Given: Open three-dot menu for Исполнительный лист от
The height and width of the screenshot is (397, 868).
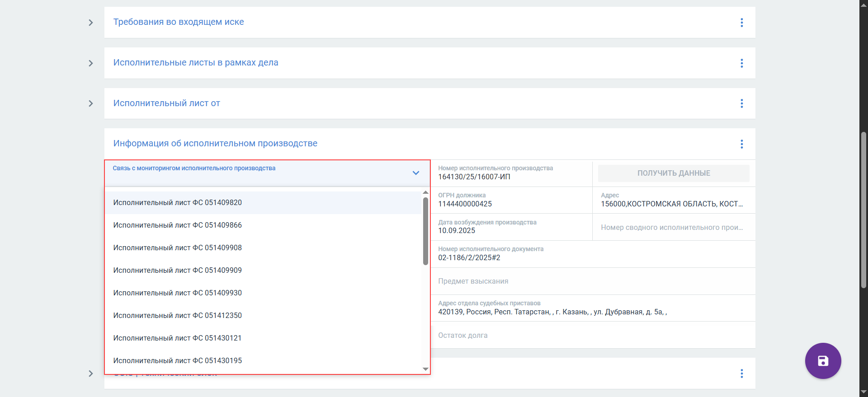Looking at the screenshot, I should [x=741, y=103].
